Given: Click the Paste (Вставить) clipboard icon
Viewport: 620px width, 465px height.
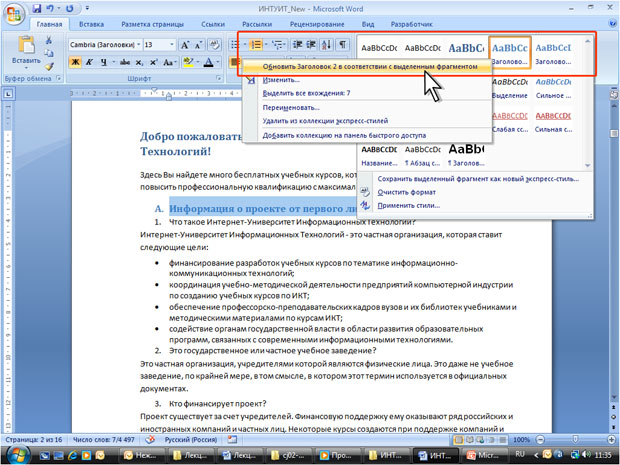Looking at the screenshot, I should pos(26,45).
